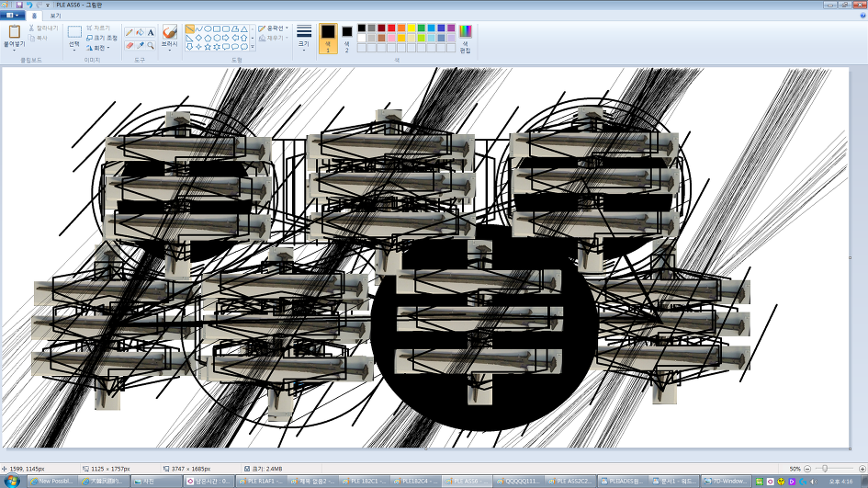Activate Color 2 (색 2) selector

[x=346, y=38]
